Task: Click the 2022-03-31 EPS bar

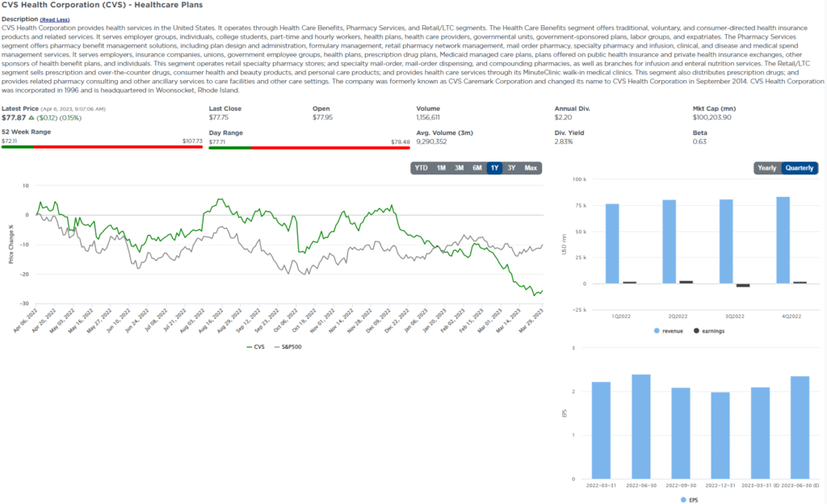Action: (x=601, y=430)
